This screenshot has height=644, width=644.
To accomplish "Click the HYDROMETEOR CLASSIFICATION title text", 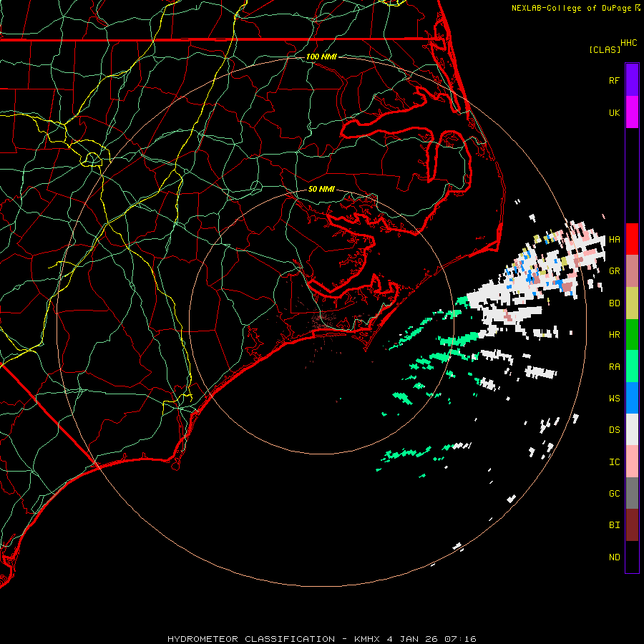I will [x=251, y=639].
